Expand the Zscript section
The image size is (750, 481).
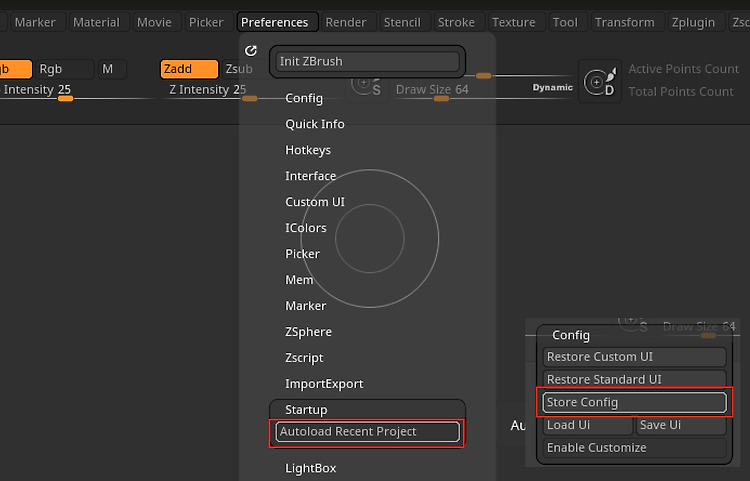click(304, 358)
